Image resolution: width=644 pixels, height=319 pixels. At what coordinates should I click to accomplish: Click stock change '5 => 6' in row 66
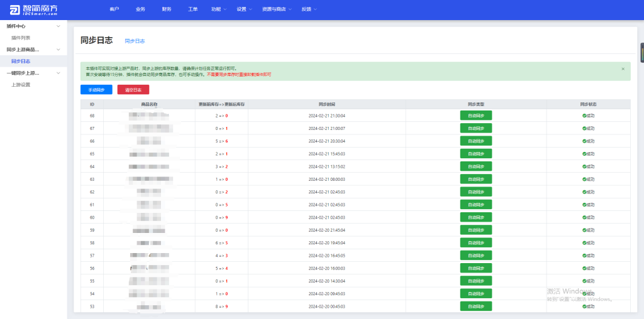[x=222, y=141]
